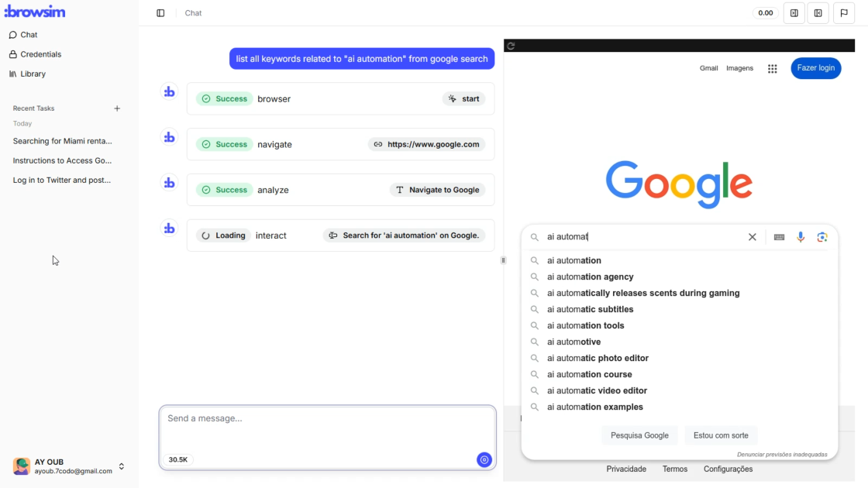Viewport: 868px width, 488px height.
Task: Select suggestion 'ai automatic video editor'
Action: click(679, 390)
